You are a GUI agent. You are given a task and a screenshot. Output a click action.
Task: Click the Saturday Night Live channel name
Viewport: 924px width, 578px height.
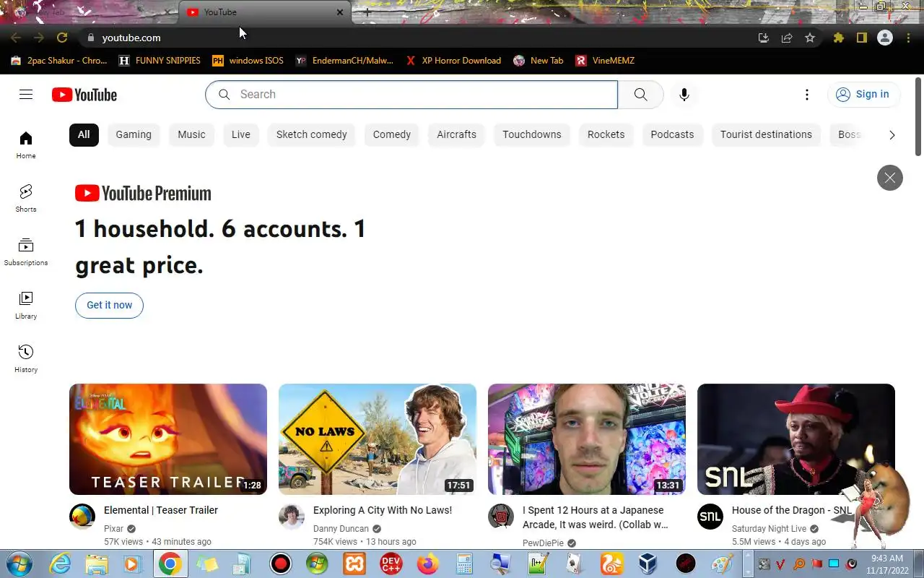769,529
